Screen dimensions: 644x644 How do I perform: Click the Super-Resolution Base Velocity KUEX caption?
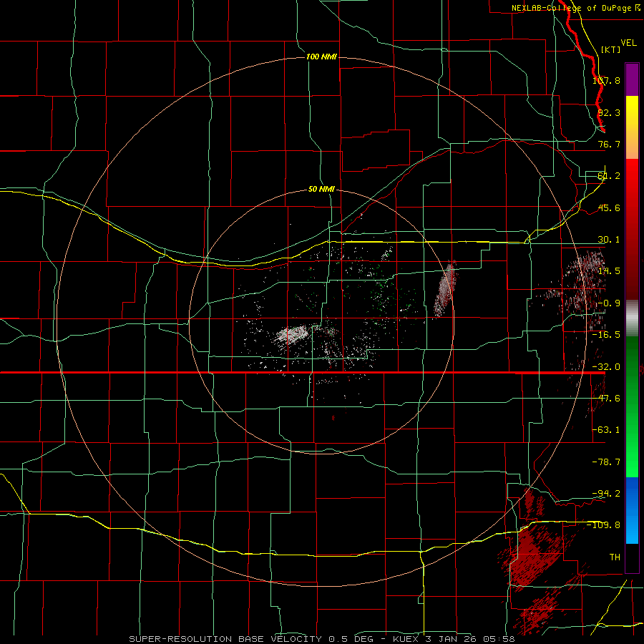tap(321, 639)
